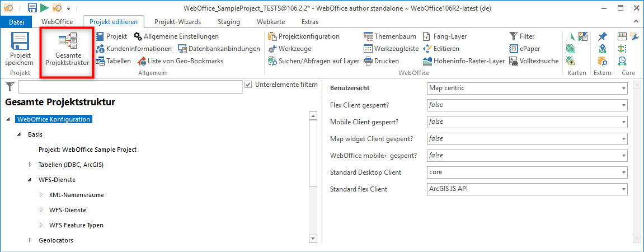Click the blue pushpin Extern icon
This screenshot has width=644, height=252.
(603, 36)
